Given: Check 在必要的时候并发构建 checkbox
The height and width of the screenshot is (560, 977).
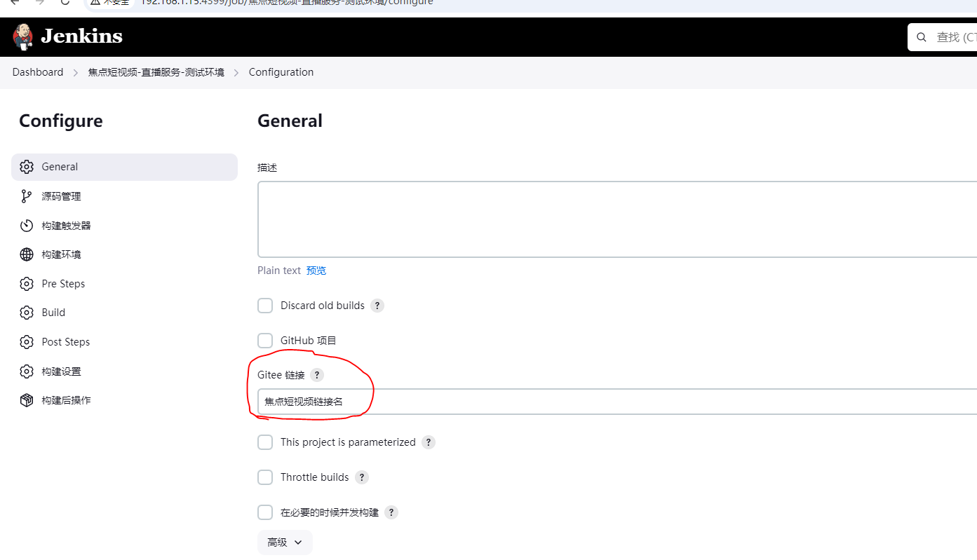Looking at the screenshot, I should click(265, 512).
